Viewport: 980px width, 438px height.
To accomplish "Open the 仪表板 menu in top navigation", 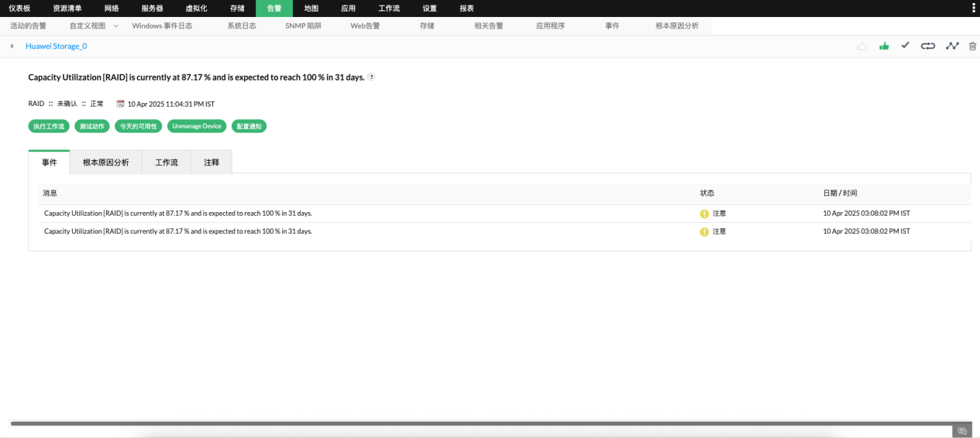I will [x=19, y=9].
